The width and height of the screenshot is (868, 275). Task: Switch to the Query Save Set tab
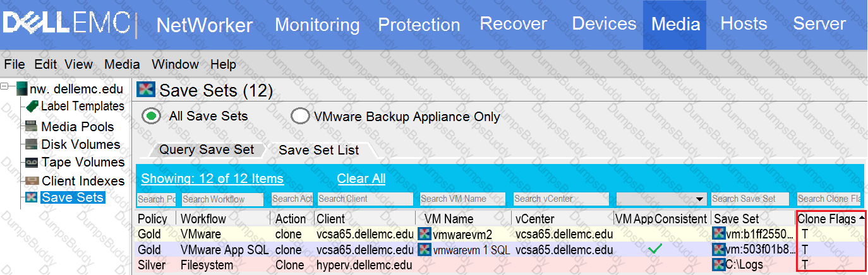coord(207,149)
